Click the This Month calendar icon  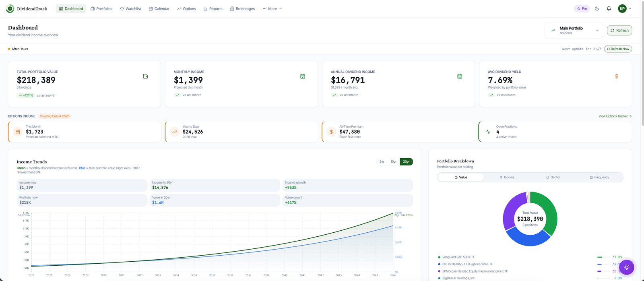point(18,132)
